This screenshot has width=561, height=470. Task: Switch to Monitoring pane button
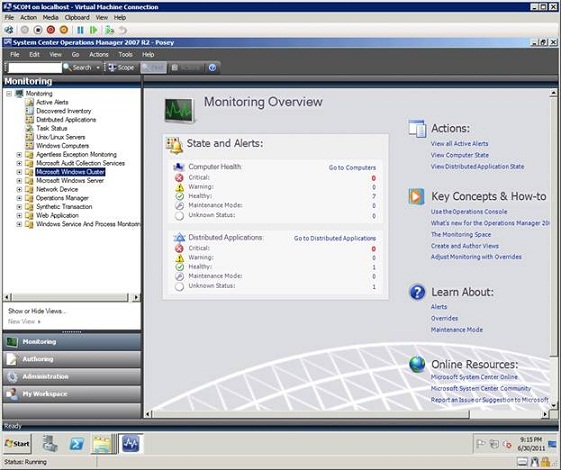point(72,342)
